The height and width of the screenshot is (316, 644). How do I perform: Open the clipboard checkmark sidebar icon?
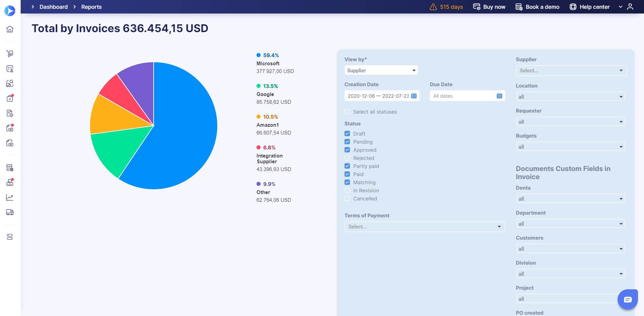click(x=10, y=98)
